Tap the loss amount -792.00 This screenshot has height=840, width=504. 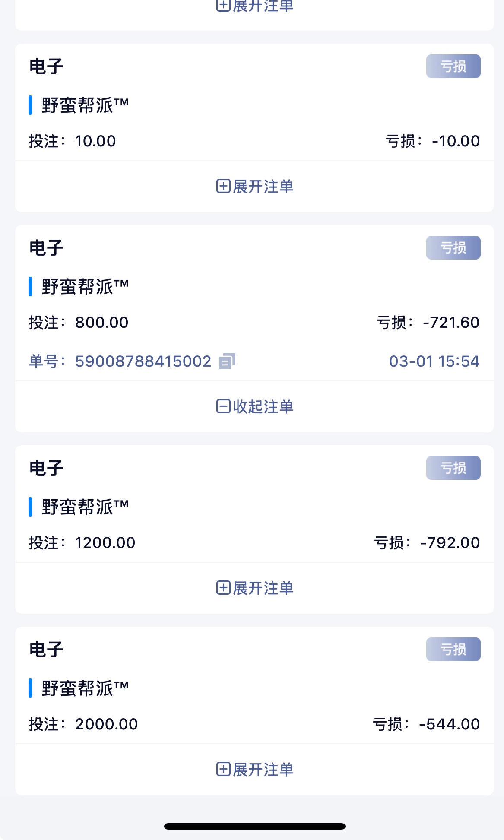450,543
